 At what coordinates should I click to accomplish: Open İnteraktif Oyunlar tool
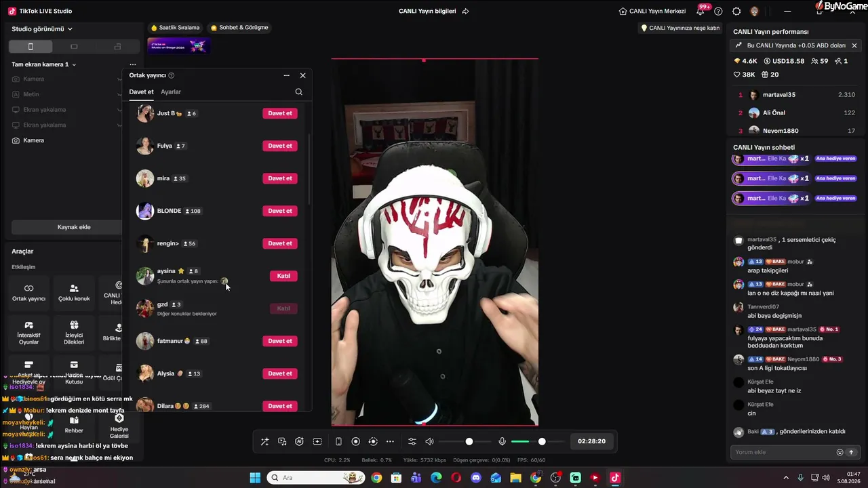(x=28, y=332)
